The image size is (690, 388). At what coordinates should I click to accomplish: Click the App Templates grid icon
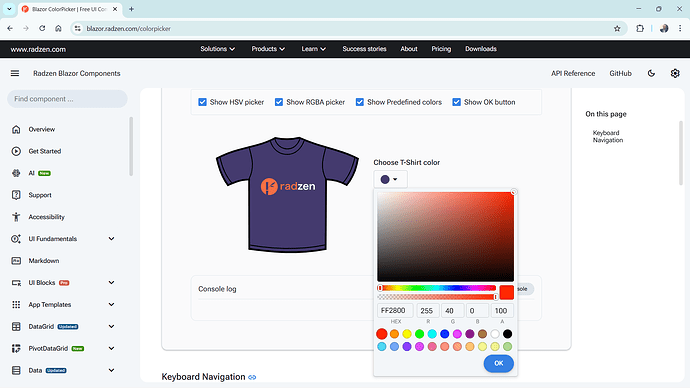(16, 304)
